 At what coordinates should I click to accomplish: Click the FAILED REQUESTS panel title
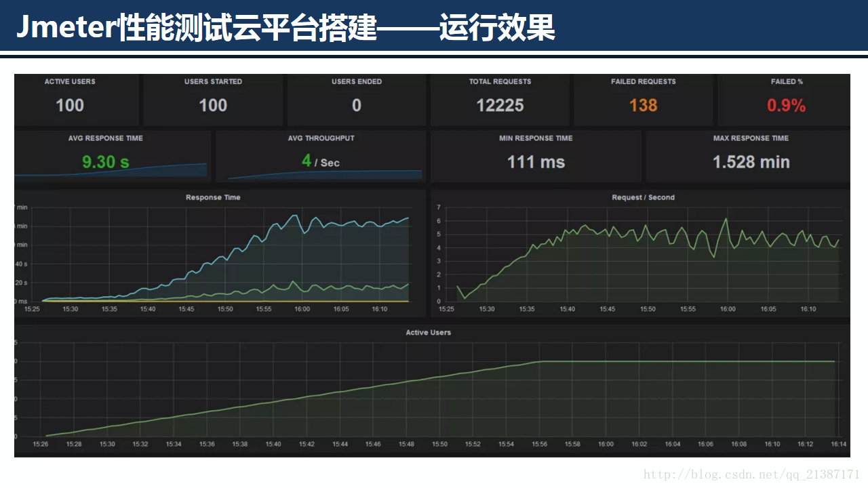tap(643, 81)
